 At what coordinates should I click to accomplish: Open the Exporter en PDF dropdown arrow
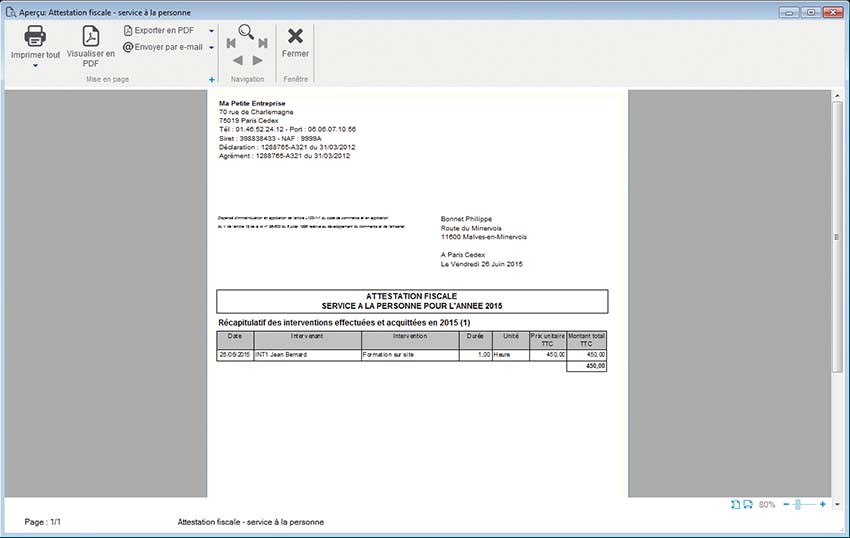coord(211,30)
